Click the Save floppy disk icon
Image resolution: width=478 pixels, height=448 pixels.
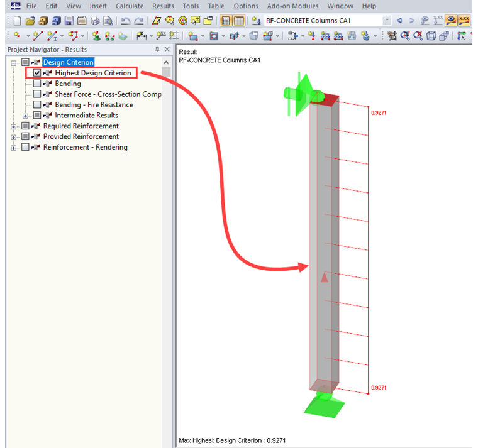point(69,21)
